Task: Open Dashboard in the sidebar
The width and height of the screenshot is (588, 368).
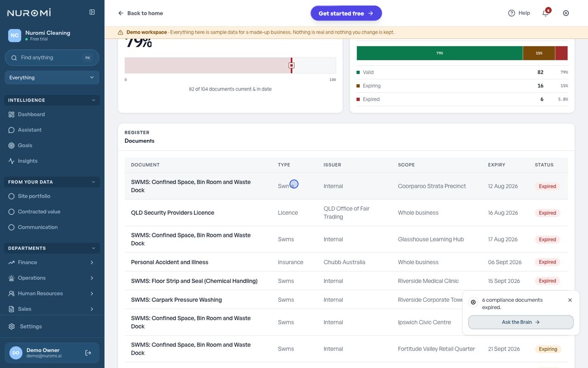Action: [52, 115]
